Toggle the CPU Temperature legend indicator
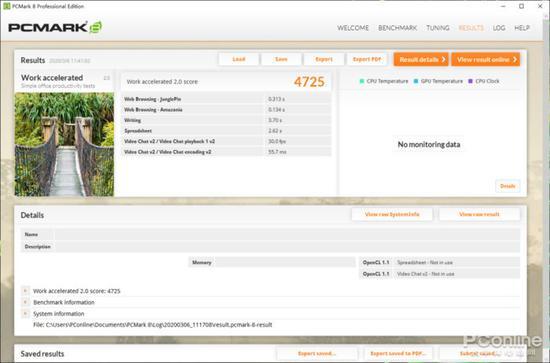The width and height of the screenshot is (550, 363). click(362, 81)
